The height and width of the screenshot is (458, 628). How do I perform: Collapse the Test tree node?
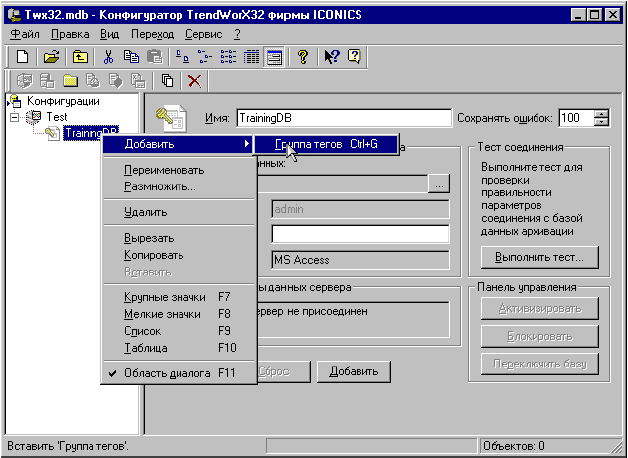tap(15, 117)
